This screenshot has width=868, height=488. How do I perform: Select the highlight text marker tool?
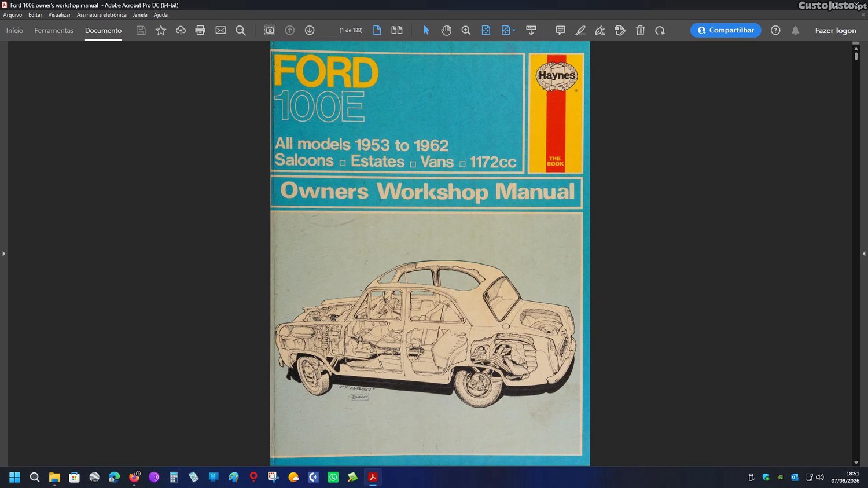pyautogui.click(x=580, y=30)
